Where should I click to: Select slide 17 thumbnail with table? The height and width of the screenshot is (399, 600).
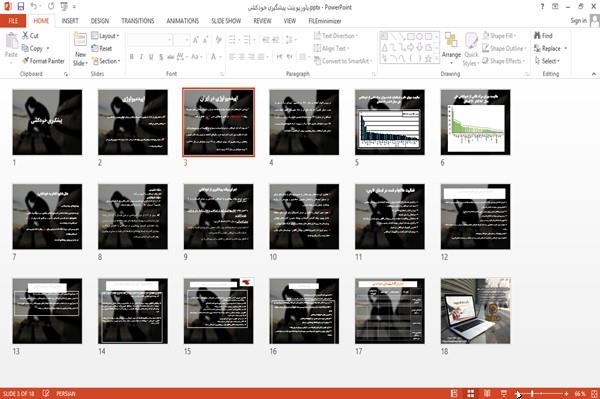[x=390, y=311]
